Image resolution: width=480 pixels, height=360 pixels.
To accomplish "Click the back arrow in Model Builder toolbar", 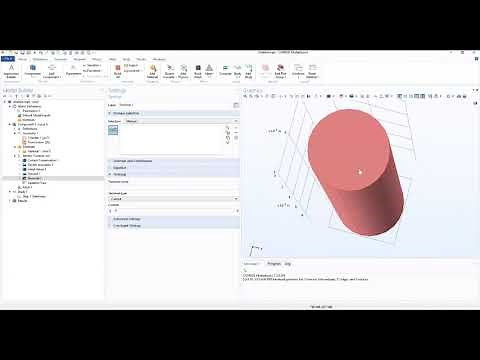I will click(5, 96).
